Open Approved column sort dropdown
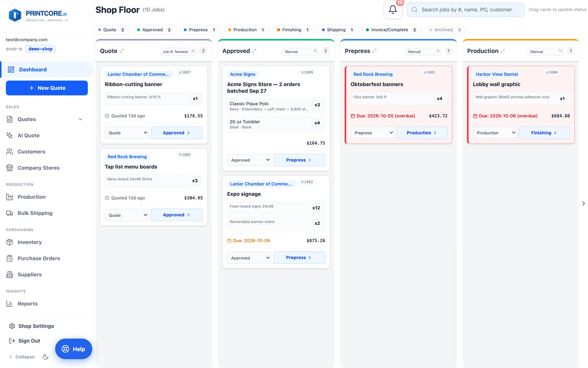Screen dimensions: 588x368 click(x=301, y=51)
